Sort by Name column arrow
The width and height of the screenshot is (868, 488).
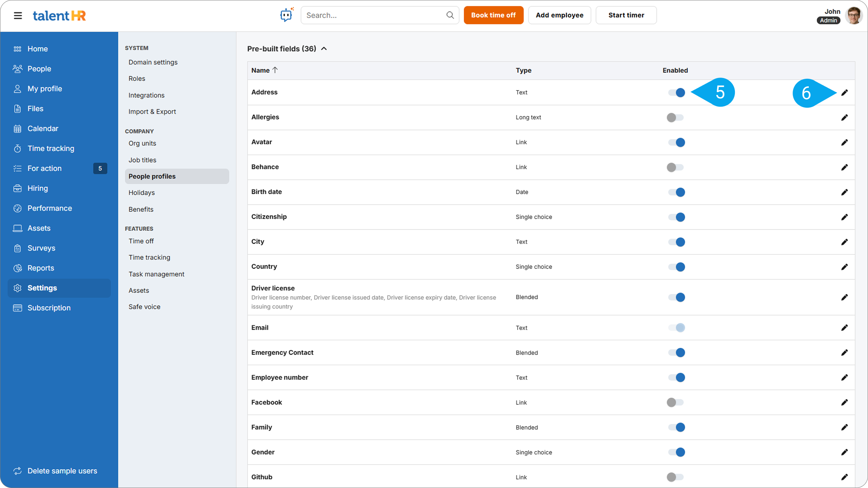point(275,70)
